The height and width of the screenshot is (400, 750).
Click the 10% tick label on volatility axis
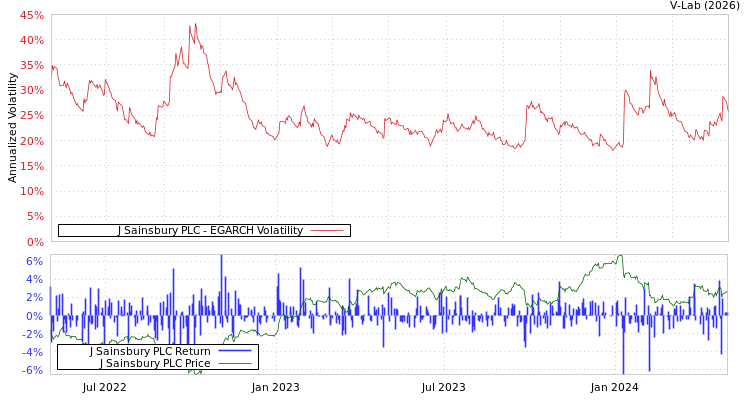(31, 191)
